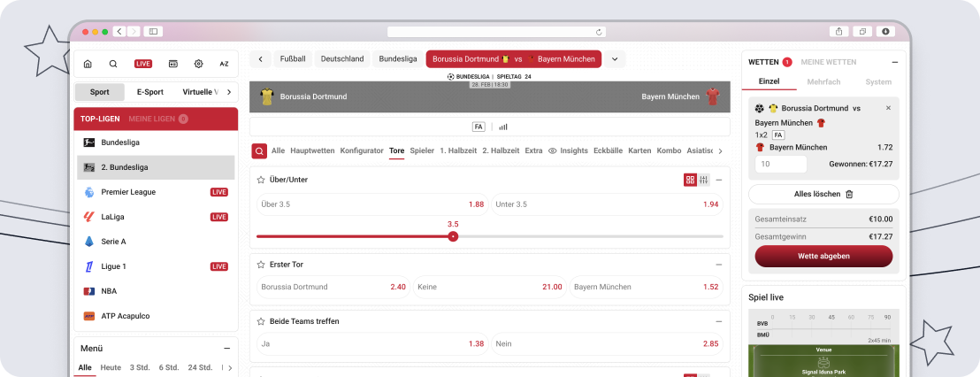Image resolution: width=980 pixels, height=377 pixels.
Task: Click the Alles löschen button
Action: (x=823, y=194)
